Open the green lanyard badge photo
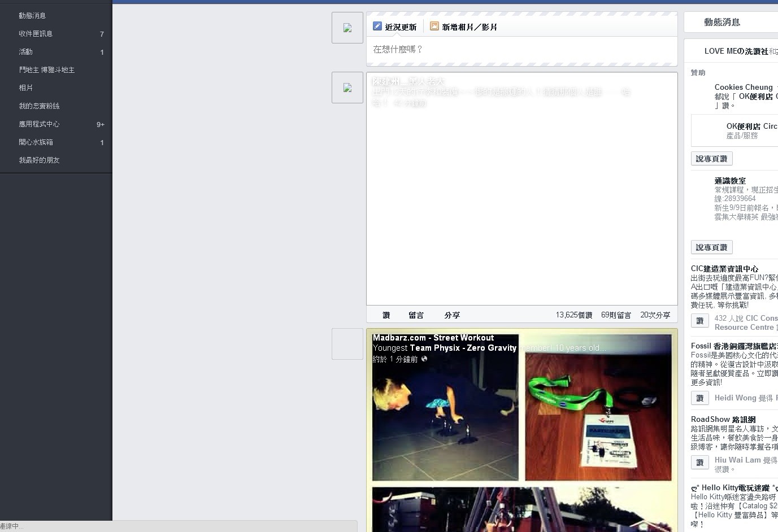This screenshot has height=532, width=778. click(x=598, y=407)
